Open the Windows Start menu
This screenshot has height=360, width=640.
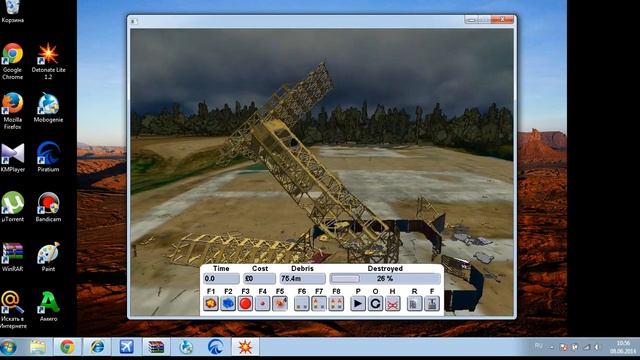click(x=9, y=347)
